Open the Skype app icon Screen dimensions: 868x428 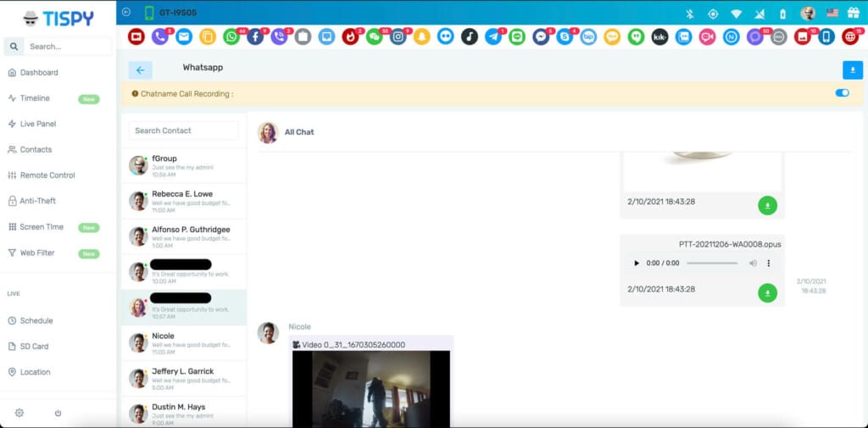pos(565,37)
